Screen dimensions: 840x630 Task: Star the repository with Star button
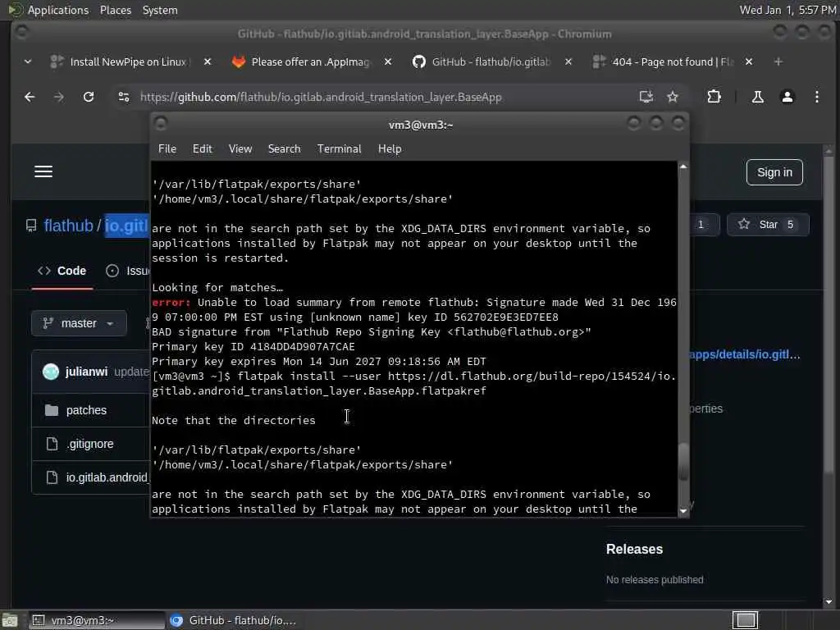768,225
